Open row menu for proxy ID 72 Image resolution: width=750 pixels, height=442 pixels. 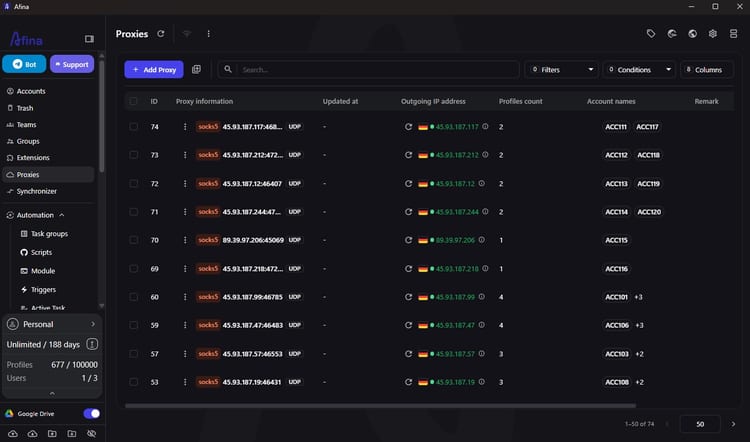[185, 184]
